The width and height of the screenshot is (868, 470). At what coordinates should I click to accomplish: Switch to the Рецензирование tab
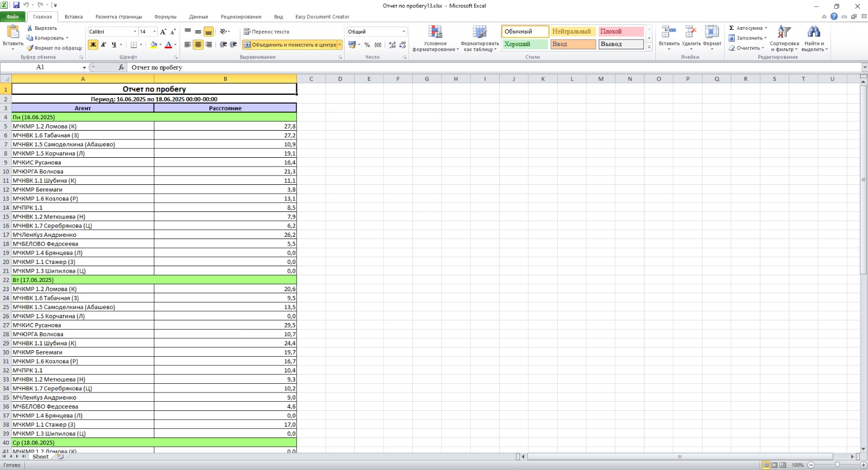[241, 17]
